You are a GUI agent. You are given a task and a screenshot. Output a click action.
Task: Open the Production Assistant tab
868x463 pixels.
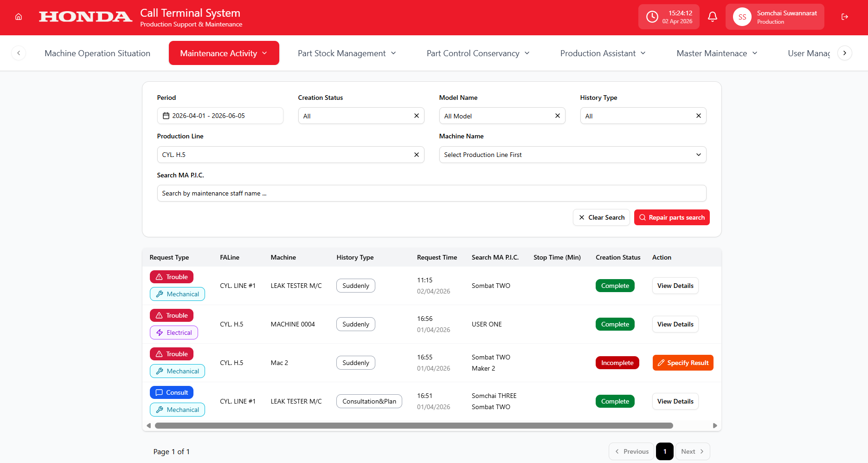coord(602,53)
